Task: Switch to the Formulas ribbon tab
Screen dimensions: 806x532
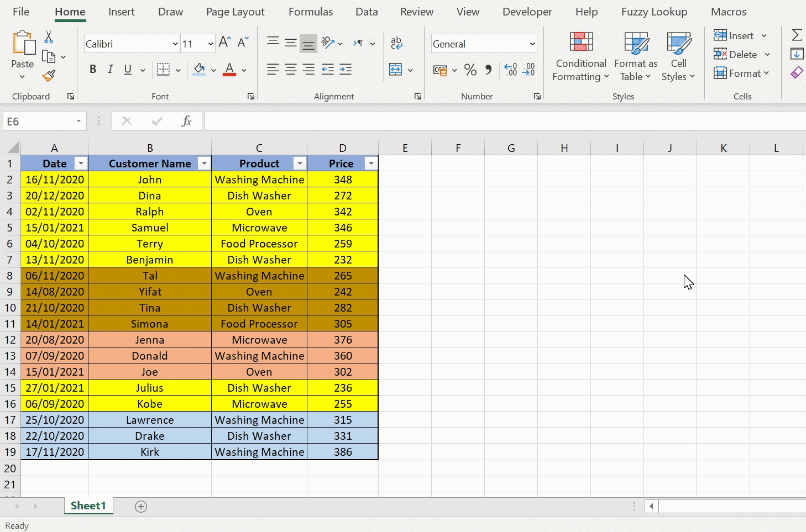Action: coord(311,12)
